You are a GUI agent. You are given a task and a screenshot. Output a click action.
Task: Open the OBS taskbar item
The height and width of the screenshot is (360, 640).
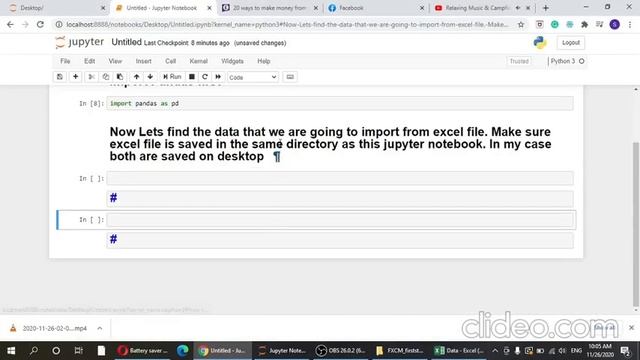coord(341,351)
